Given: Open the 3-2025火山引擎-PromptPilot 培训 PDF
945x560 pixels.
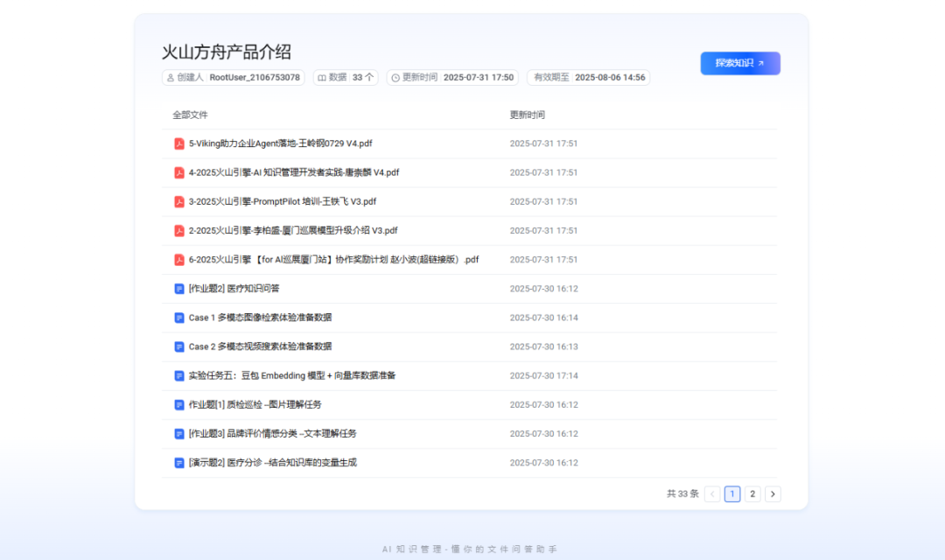Looking at the screenshot, I should [x=283, y=201].
